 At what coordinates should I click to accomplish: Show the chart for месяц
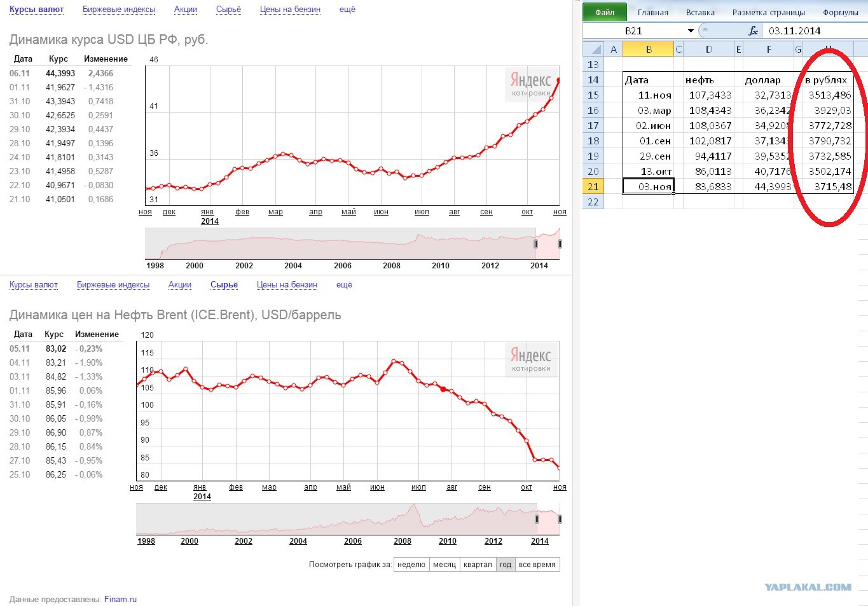pos(444,565)
